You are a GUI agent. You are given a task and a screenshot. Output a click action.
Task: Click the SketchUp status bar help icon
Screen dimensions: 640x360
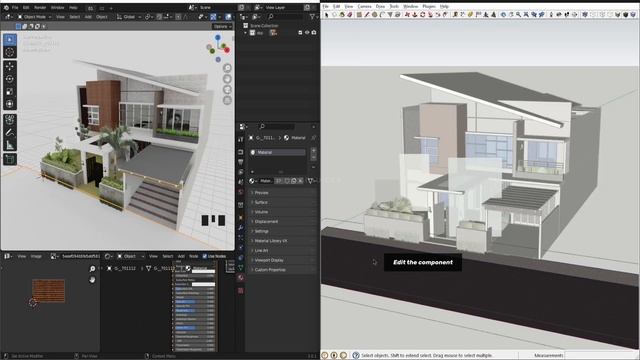(356, 356)
